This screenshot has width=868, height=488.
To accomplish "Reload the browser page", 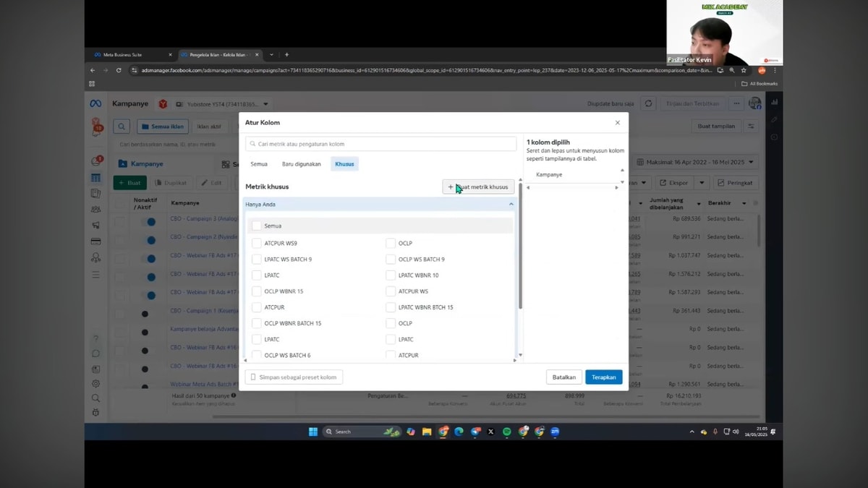I will [x=119, y=71].
